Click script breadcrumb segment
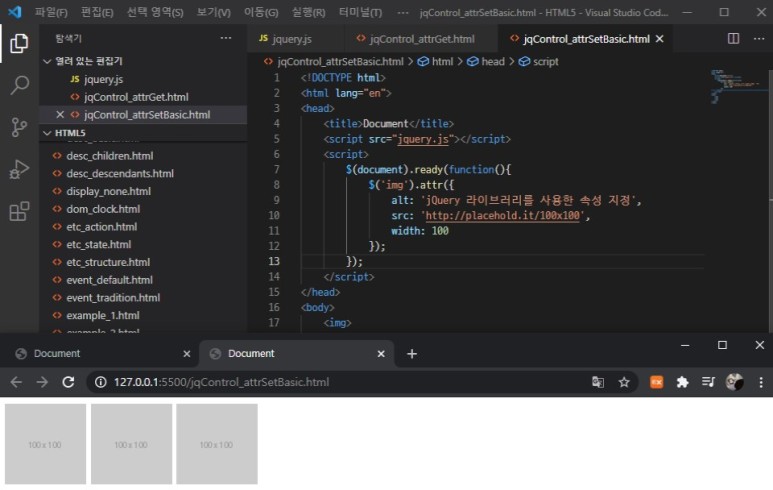 [539, 62]
